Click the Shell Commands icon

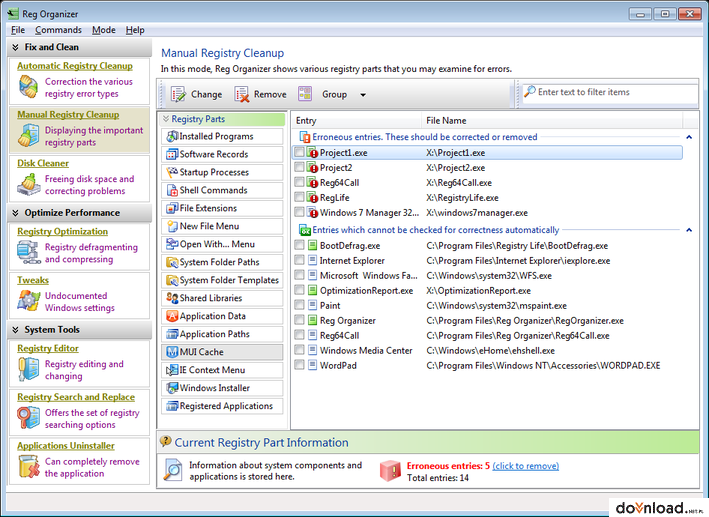(172, 190)
